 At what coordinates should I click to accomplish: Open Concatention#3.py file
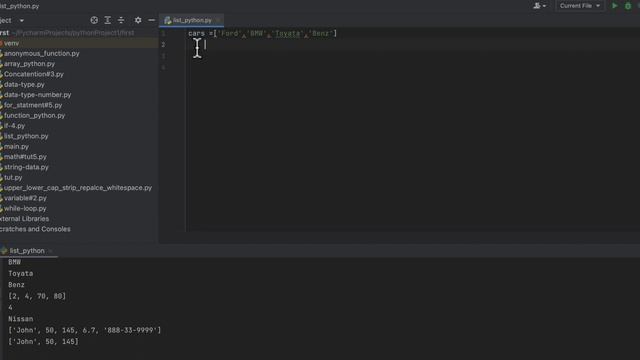point(34,74)
